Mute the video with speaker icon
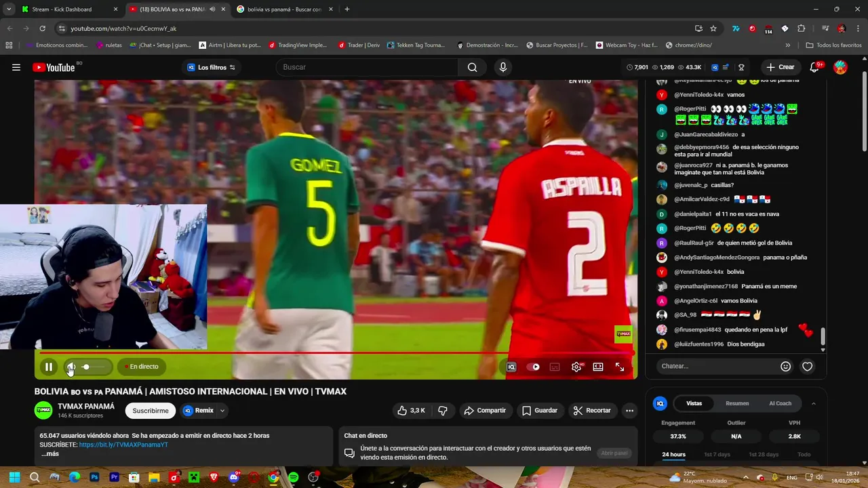 [71, 367]
